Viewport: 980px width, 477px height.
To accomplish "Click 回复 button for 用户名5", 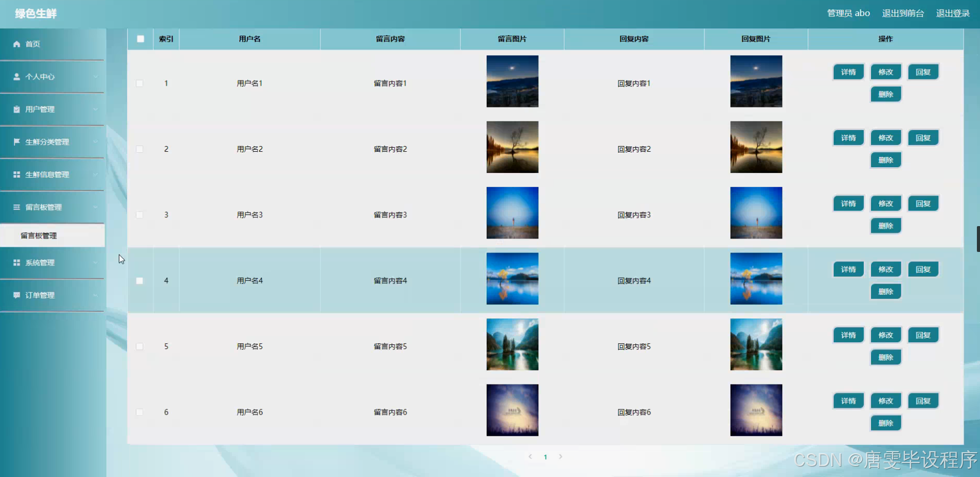I will tap(923, 335).
